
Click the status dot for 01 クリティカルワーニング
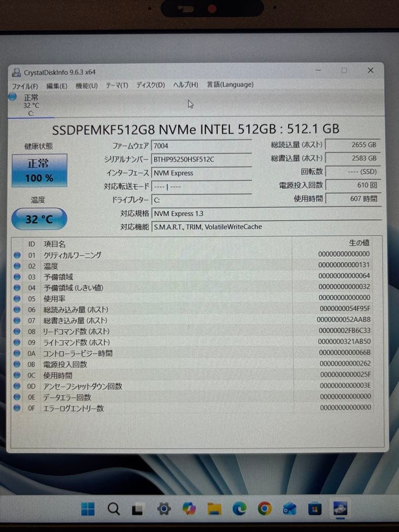17,255
